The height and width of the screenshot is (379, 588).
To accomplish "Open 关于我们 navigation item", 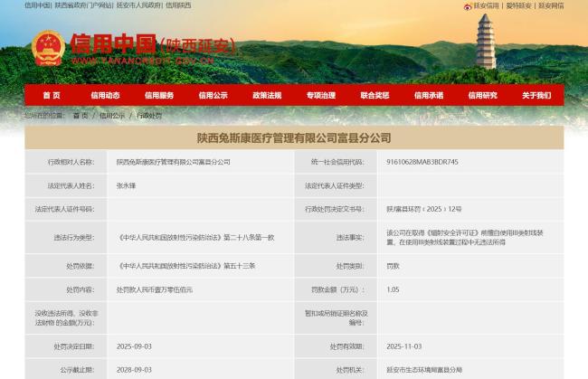I will [x=536, y=95].
